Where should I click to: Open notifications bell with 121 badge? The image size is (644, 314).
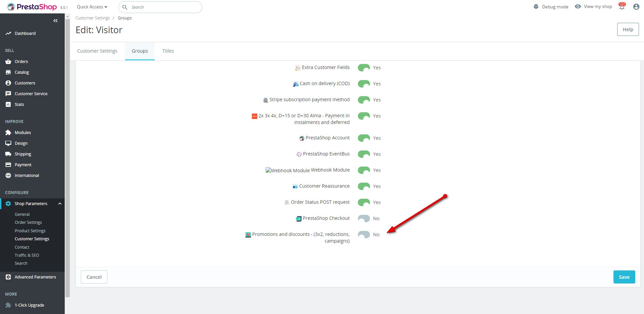[x=622, y=6]
